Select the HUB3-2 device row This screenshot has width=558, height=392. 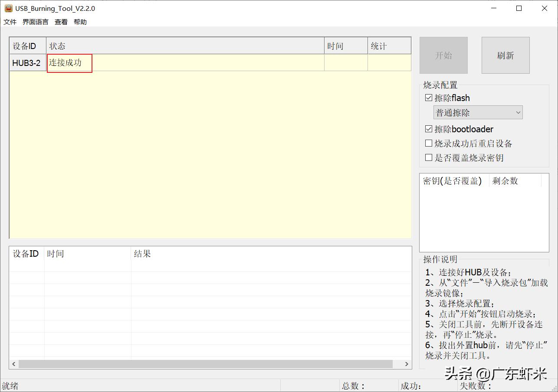(x=27, y=62)
